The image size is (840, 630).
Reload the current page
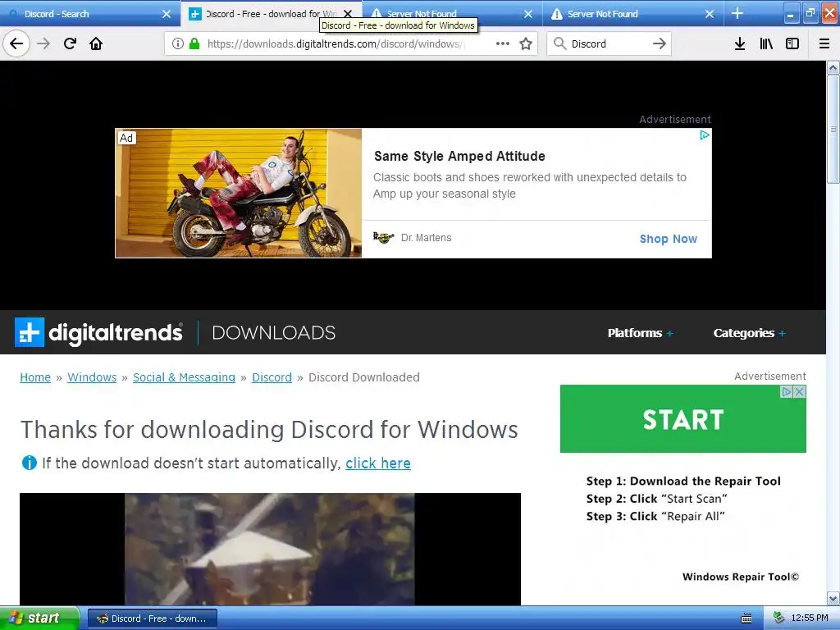[70, 43]
